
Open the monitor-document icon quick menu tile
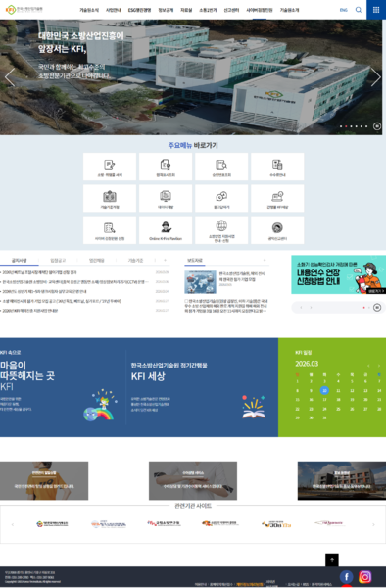pos(166,198)
